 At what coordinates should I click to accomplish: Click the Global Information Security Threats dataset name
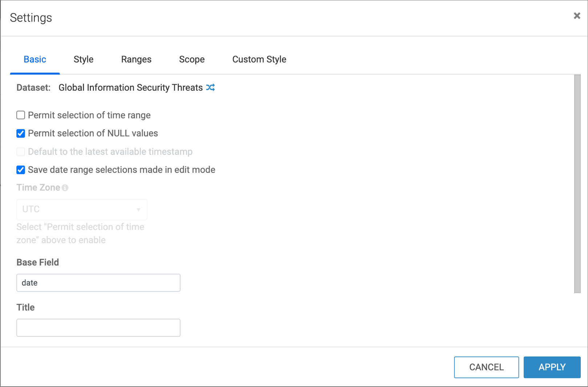tap(130, 88)
